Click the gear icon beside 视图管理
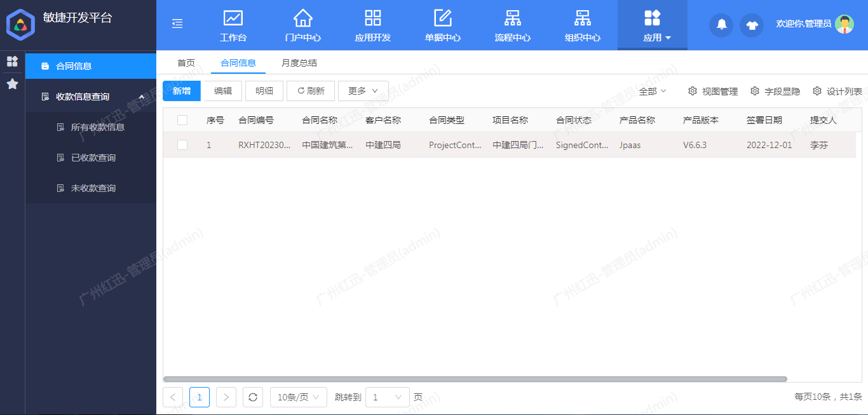Viewport: 868px width, 415px height. point(693,91)
